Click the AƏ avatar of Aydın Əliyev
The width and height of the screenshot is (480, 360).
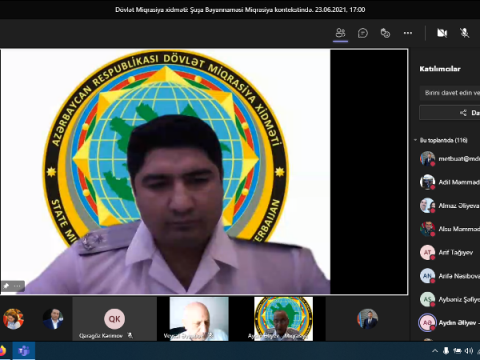click(427, 323)
